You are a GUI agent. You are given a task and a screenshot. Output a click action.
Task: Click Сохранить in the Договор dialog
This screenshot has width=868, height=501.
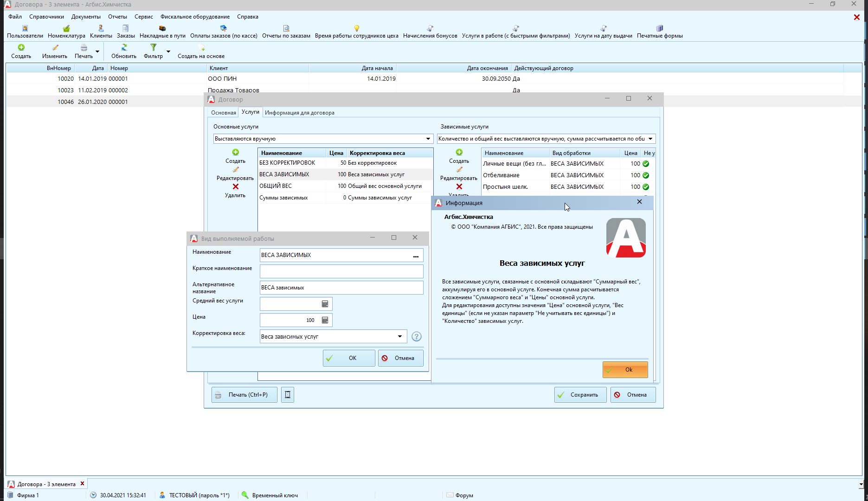(x=580, y=395)
